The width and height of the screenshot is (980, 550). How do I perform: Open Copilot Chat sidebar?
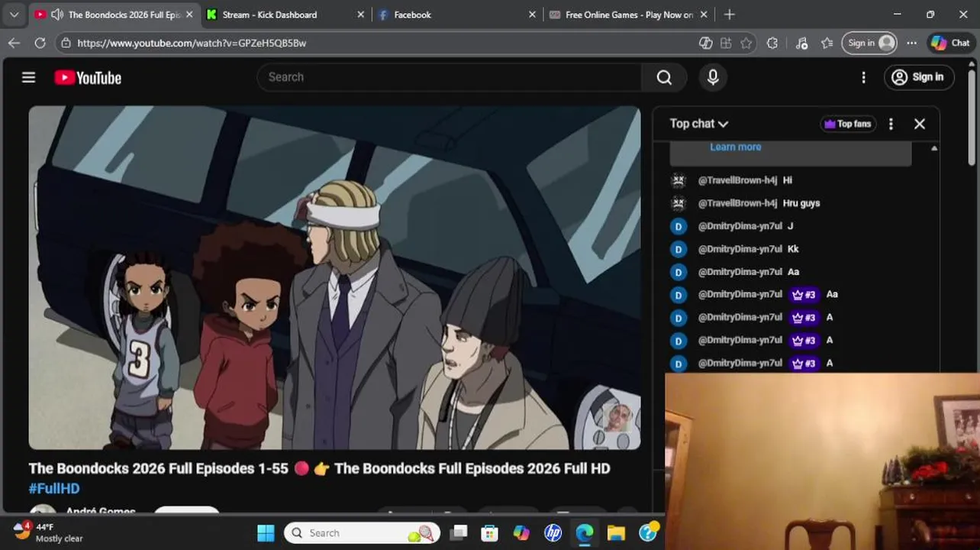[x=950, y=43]
